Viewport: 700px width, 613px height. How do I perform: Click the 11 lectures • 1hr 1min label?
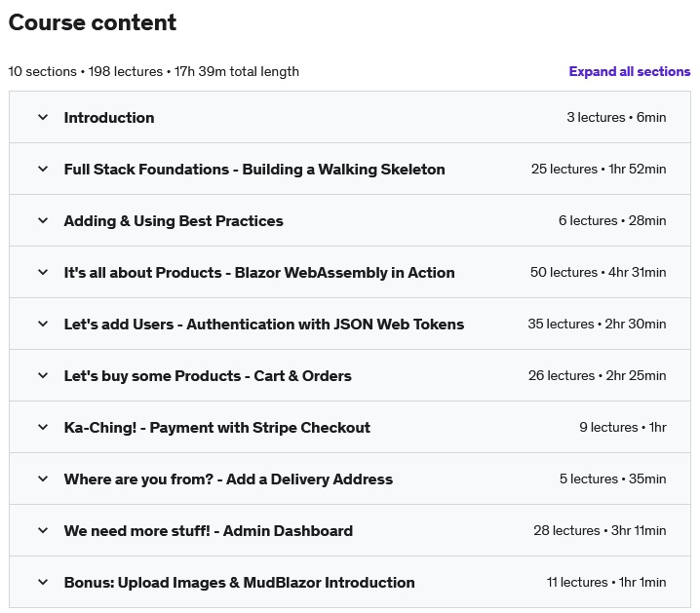pos(606,582)
